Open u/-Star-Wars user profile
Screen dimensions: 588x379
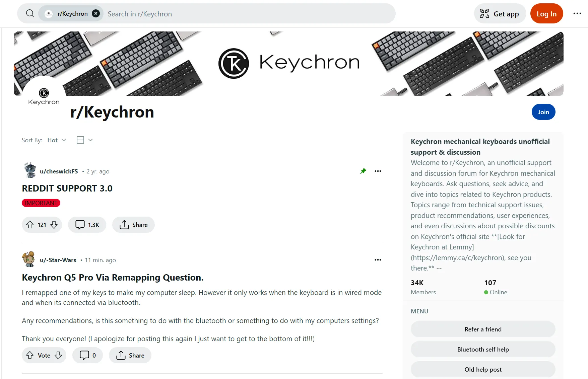58,260
